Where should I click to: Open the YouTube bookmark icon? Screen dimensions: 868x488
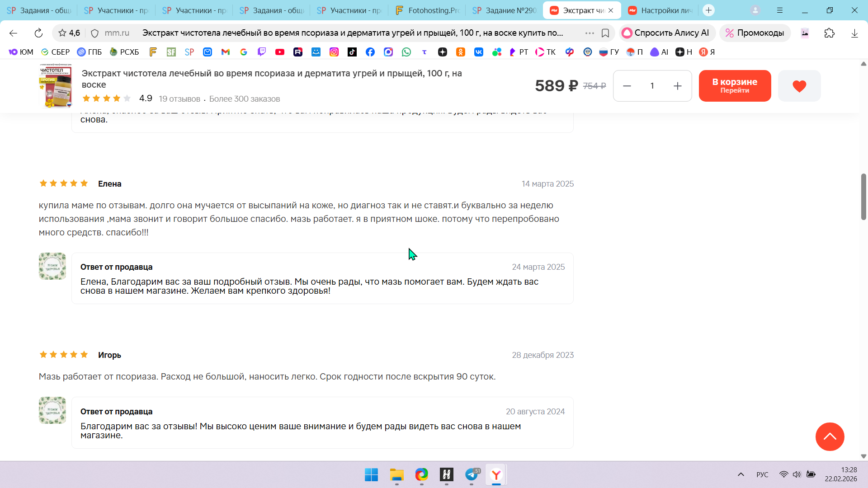click(x=280, y=52)
